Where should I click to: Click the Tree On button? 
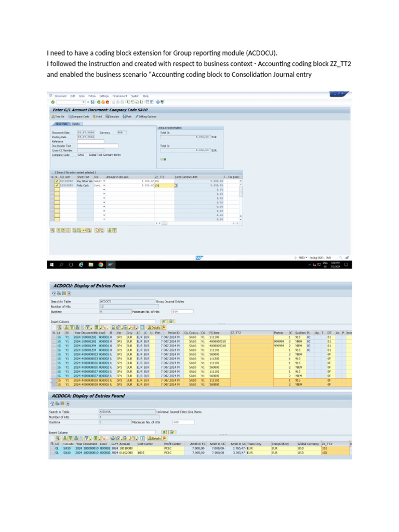click(58, 116)
